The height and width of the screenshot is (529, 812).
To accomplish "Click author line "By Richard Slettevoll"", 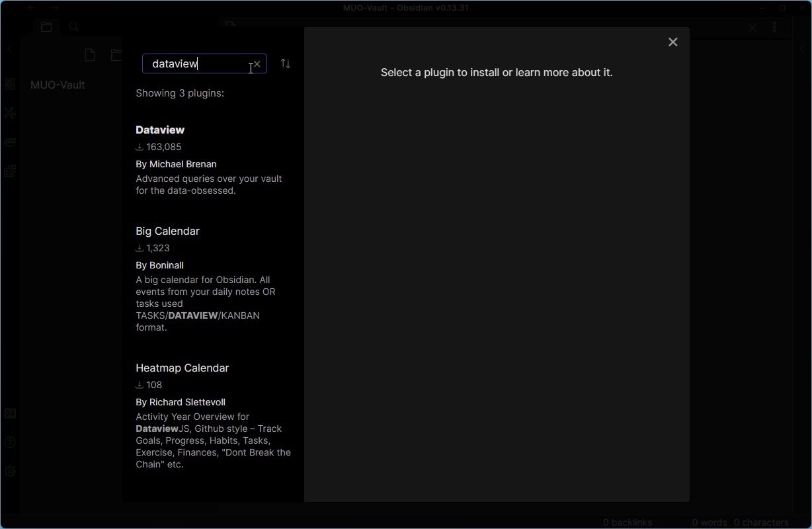I will pos(181,402).
